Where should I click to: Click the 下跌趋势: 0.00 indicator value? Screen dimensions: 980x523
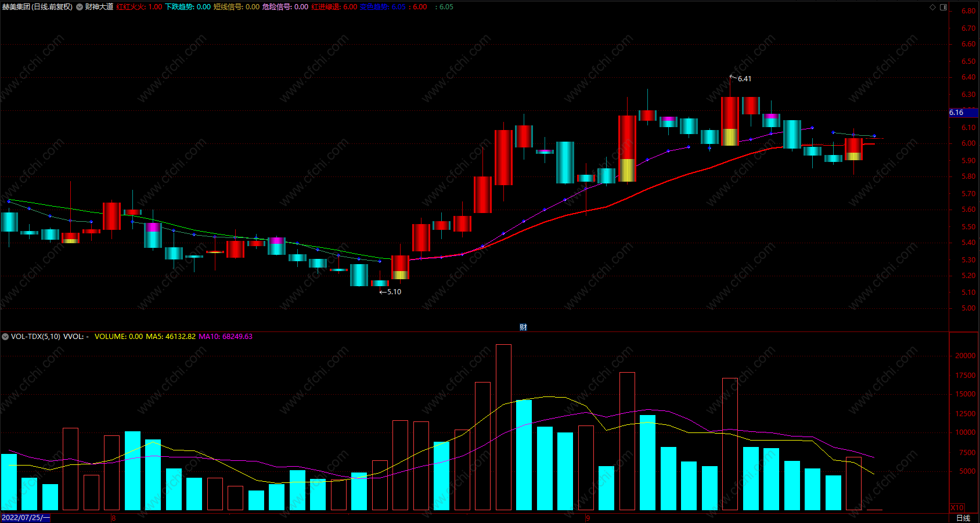pyautogui.click(x=188, y=7)
